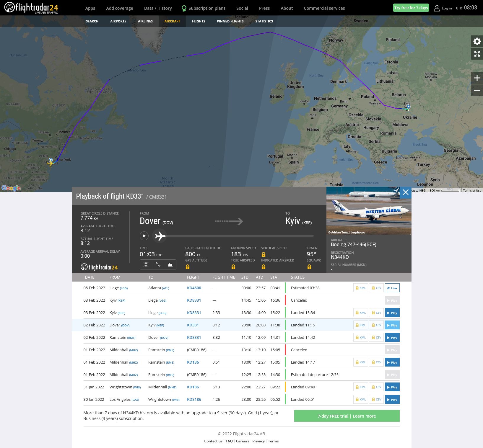Zoom in on the map
Screen dimensions: 483x448
(x=477, y=78)
